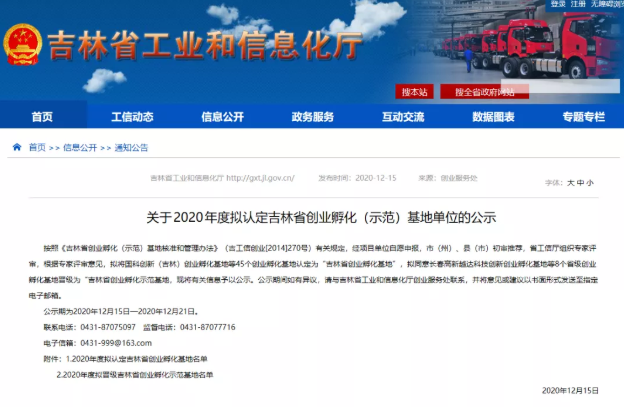Viewport: 624px width, 414px height.
Task: Open 互动交流 navigation item
Action: point(402,117)
